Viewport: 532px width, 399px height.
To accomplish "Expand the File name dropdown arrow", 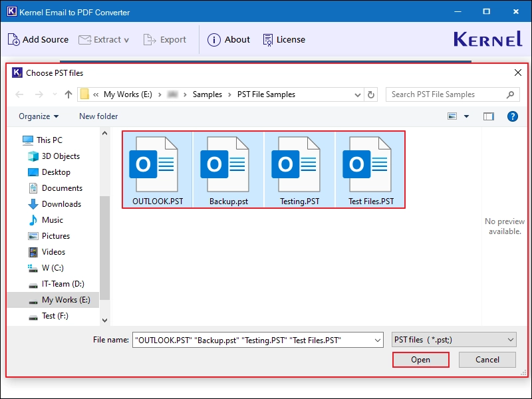I will pyautogui.click(x=377, y=340).
